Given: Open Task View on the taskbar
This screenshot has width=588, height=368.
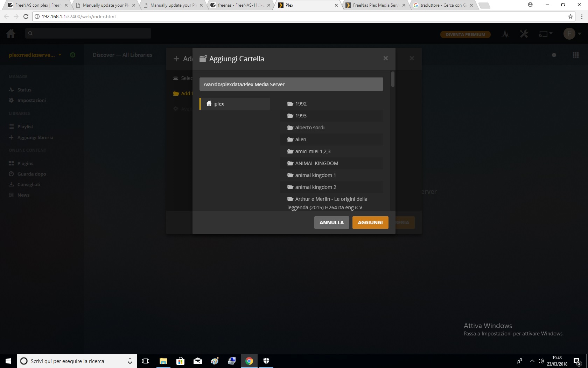Looking at the screenshot, I should click(146, 361).
